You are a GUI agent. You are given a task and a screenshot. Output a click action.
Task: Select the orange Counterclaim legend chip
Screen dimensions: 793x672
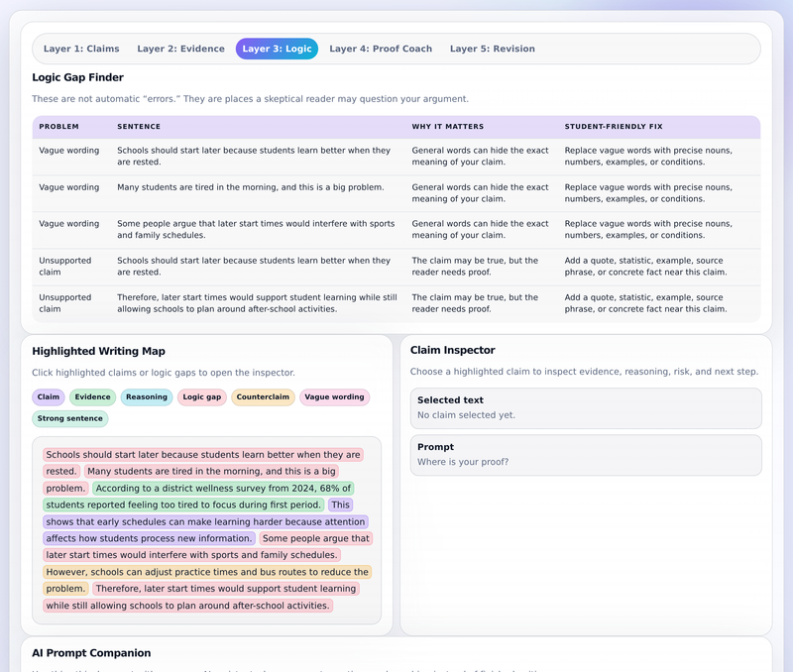coord(263,396)
